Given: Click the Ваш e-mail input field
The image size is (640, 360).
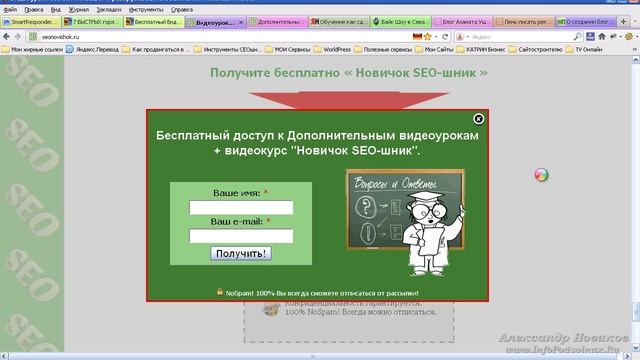Looking at the screenshot, I should pyautogui.click(x=241, y=236).
